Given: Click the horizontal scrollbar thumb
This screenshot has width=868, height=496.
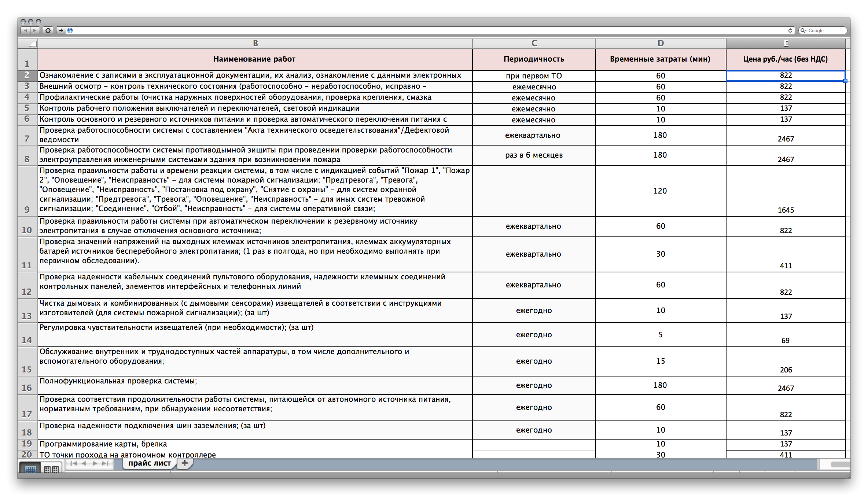Looking at the screenshot, I should (840, 464).
